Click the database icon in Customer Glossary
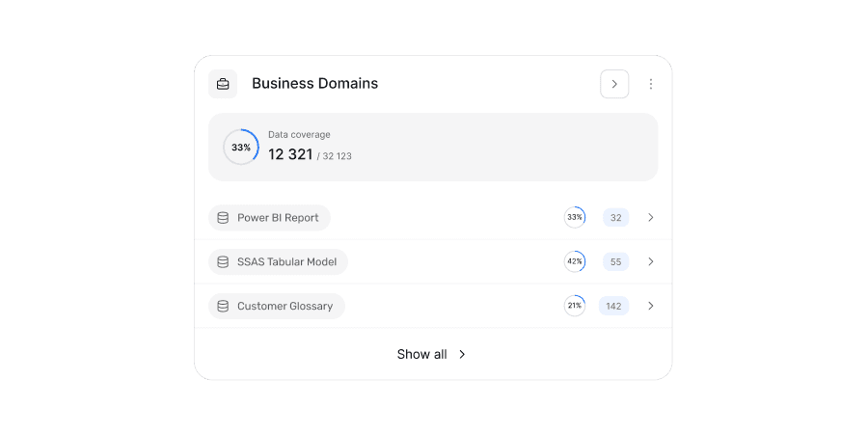 tap(223, 307)
